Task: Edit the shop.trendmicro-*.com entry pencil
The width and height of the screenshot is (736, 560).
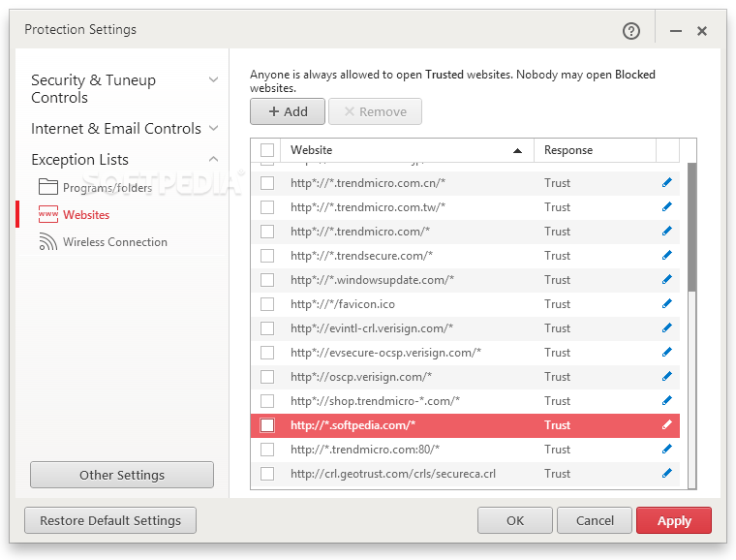Action: click(x=667, y=401)
